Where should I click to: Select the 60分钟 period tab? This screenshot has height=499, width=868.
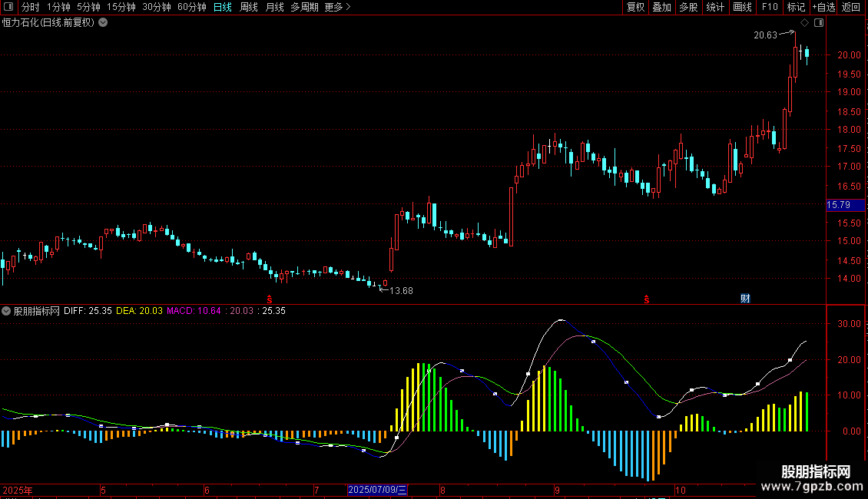click(192, 7)
